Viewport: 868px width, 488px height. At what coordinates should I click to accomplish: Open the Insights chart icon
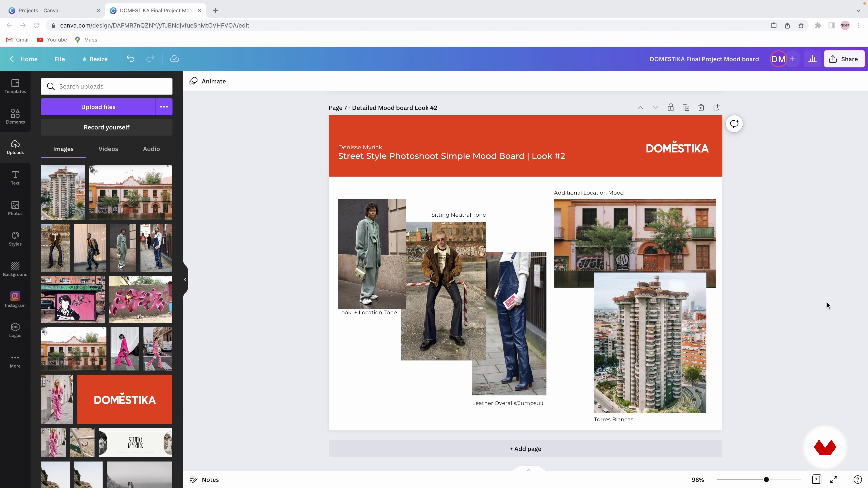(812, 59)
